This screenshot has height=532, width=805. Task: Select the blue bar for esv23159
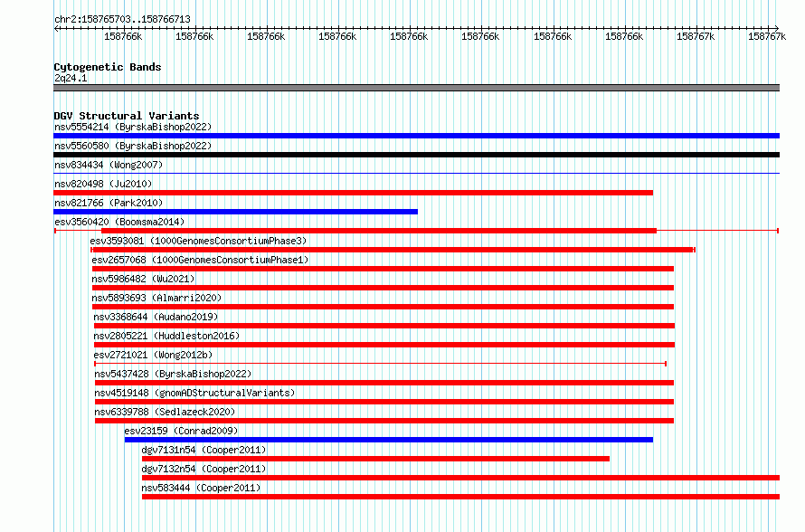(389, 440)
